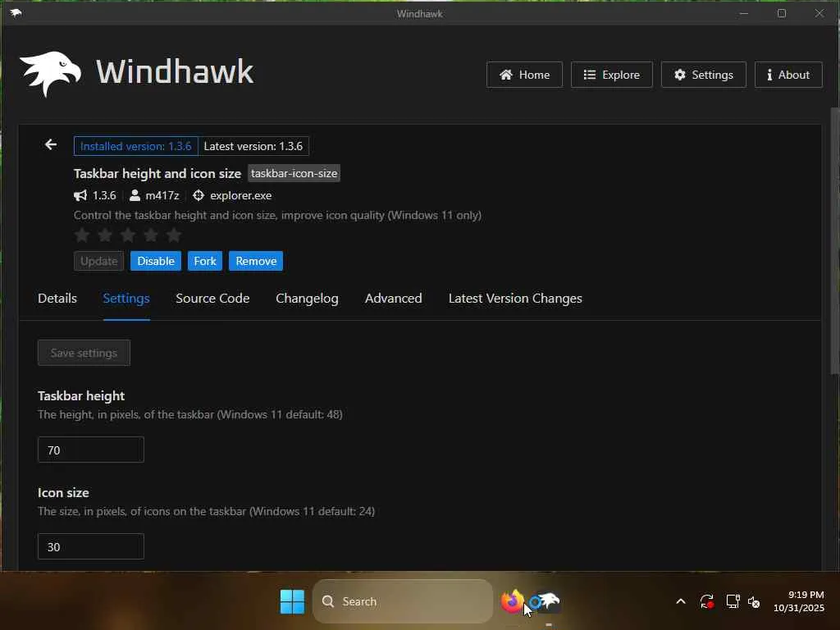Fork this mod
The height and width of the screenshot is (630, 840).
(x=205, y=261)
